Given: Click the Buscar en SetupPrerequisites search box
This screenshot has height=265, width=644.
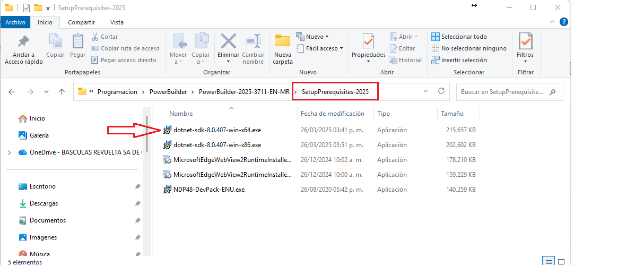Looking at the screenshot, I should click(509, 91).
